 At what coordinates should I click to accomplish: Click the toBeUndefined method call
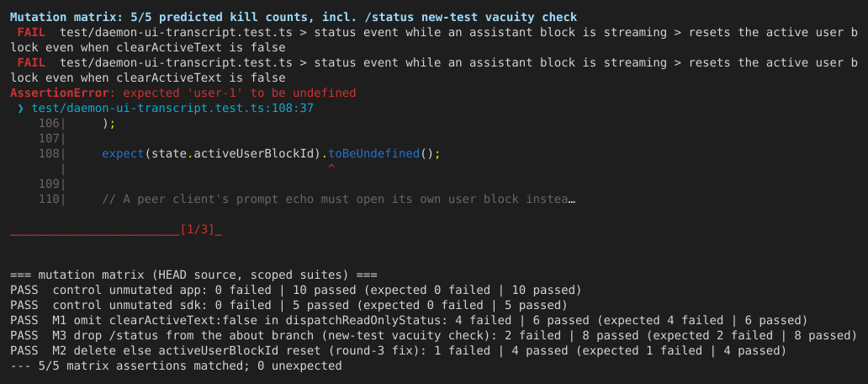coord(374,153)
